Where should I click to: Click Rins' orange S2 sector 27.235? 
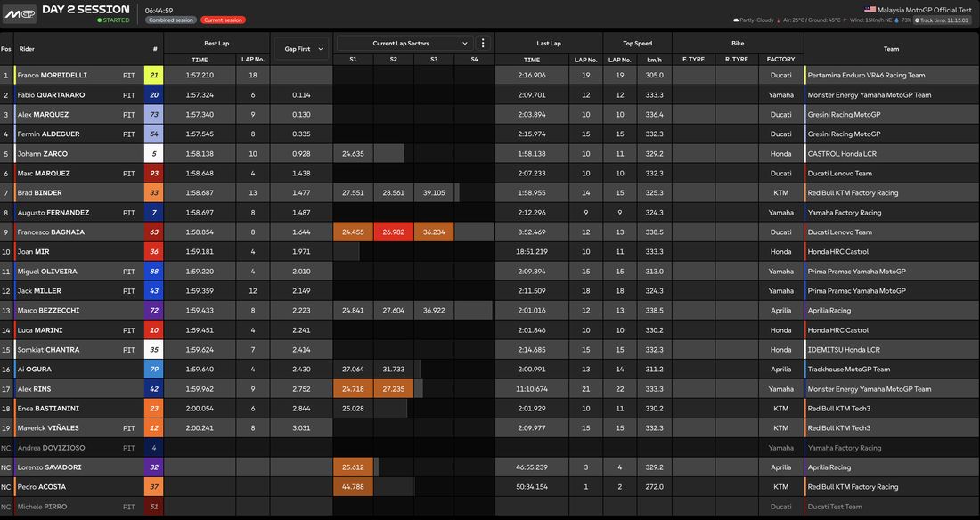pyautogui.click(x=394, y=389)
